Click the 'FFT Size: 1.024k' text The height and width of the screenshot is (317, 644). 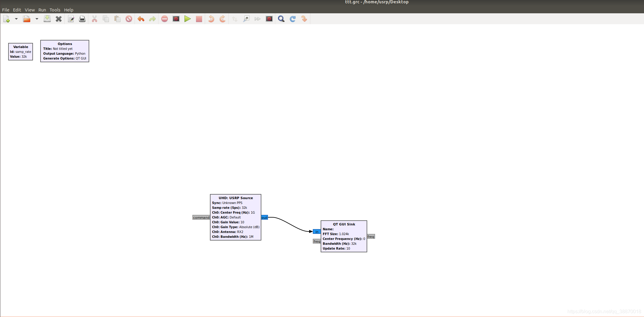[336, 234]
